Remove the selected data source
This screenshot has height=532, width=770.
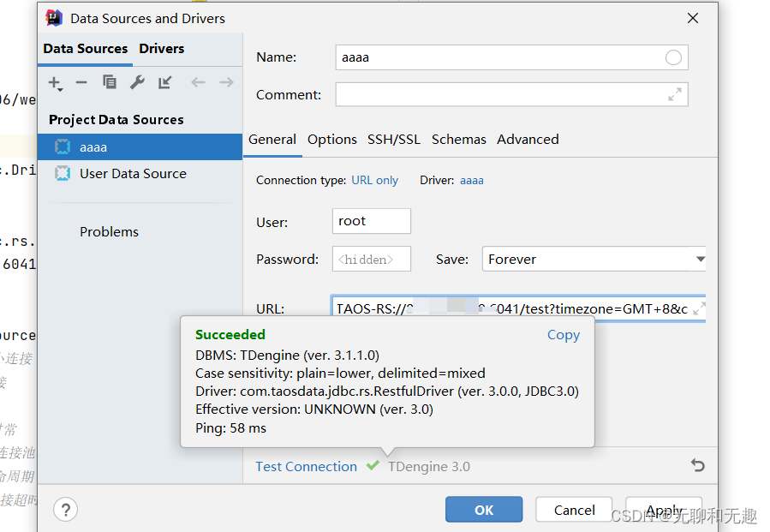pos(81,82)
